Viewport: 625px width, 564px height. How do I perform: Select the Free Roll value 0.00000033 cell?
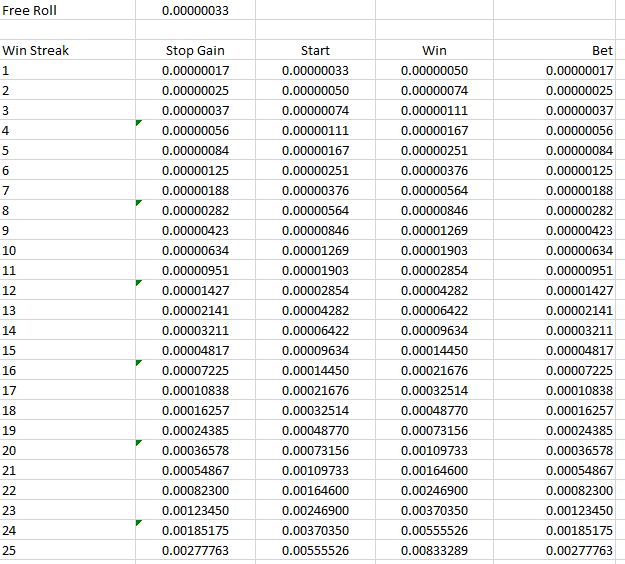pos(195,10)
